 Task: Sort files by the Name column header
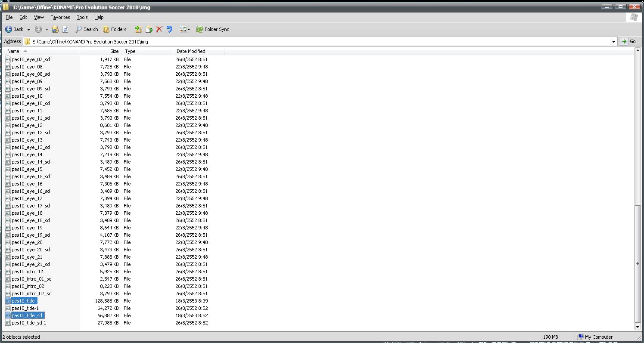42,51
